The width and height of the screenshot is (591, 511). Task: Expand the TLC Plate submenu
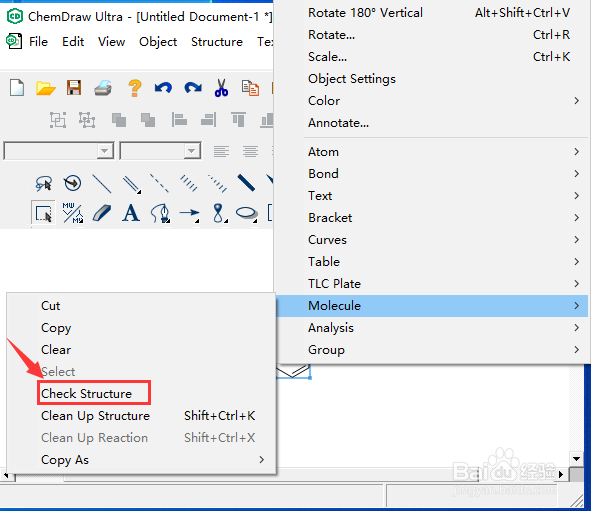(446, 283)
